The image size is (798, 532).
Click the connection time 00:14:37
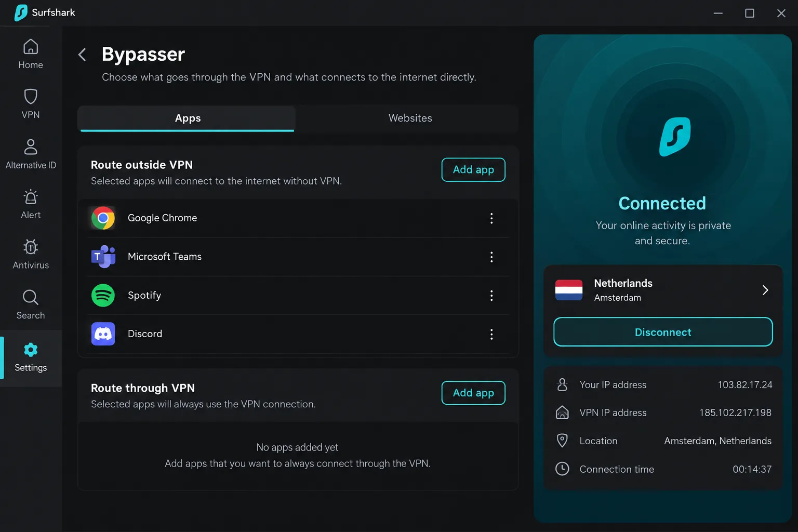[x=752, y=469]
